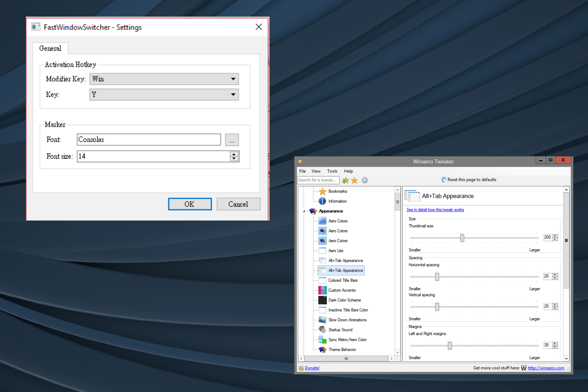Click the Startup Sound speaker icon
This screenshot has width=588, height=392.
tap(322, 330)
